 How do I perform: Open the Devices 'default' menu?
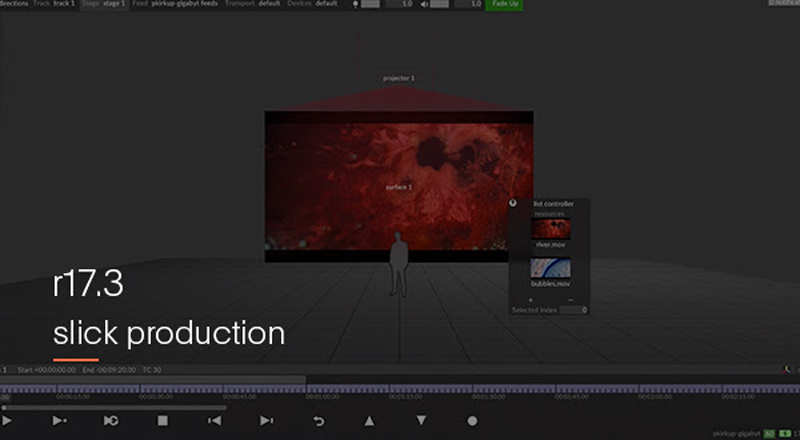[325, 4]
